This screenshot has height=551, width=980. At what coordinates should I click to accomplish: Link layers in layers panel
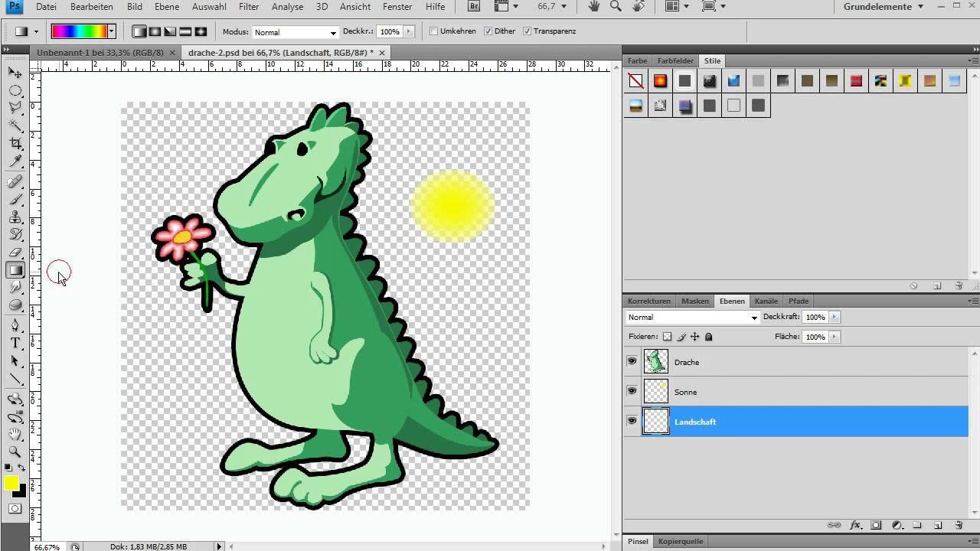835,526
